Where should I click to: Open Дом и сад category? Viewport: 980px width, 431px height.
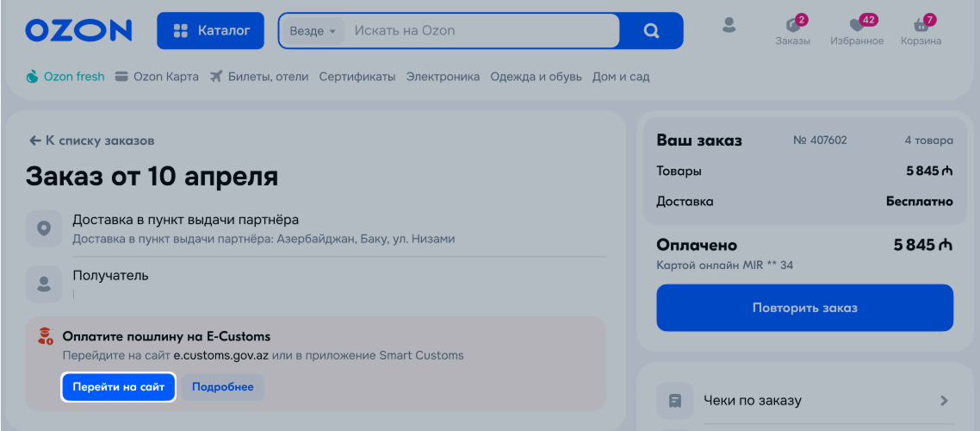[x=621, y=77]
